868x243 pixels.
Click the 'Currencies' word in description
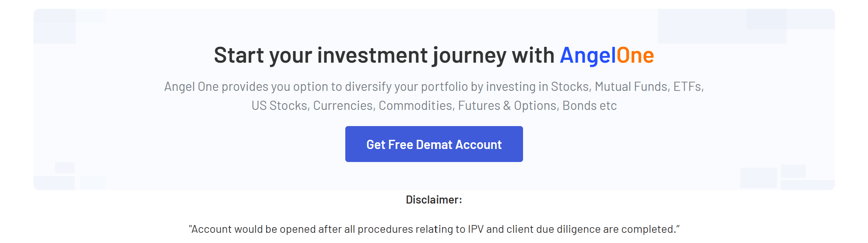[x=343, y=106]
